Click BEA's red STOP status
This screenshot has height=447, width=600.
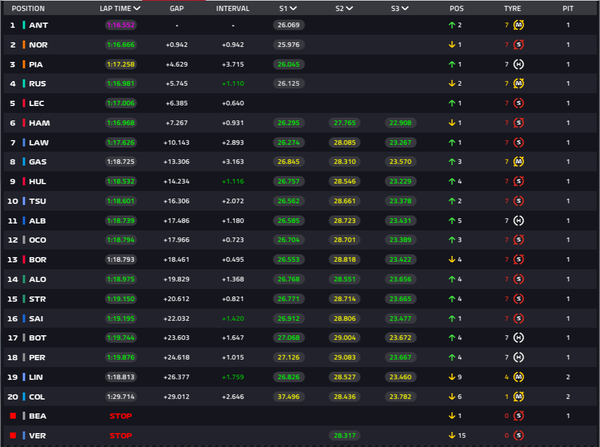coord(121,416)
